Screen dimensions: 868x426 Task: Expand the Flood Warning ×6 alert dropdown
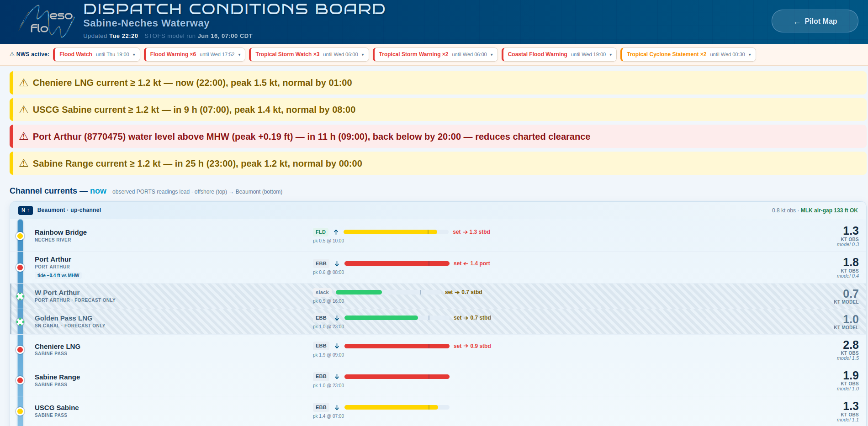point(195,54)
